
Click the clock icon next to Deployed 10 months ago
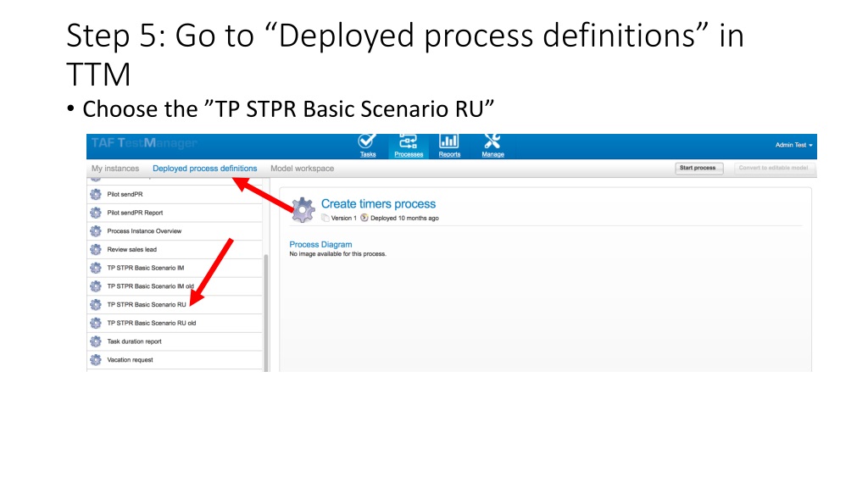[x=364, y=218]
